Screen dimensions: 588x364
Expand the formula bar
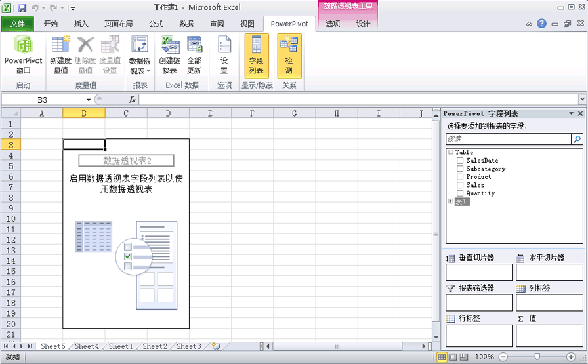(x=582, y=99)
